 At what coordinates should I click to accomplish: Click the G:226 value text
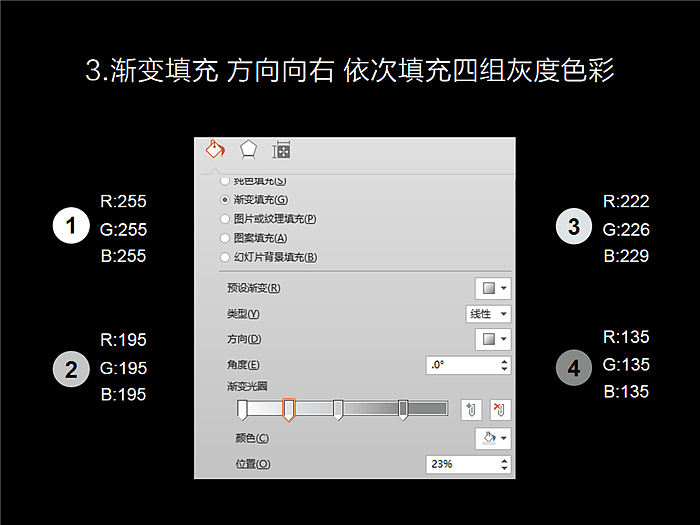click(626, 229)
